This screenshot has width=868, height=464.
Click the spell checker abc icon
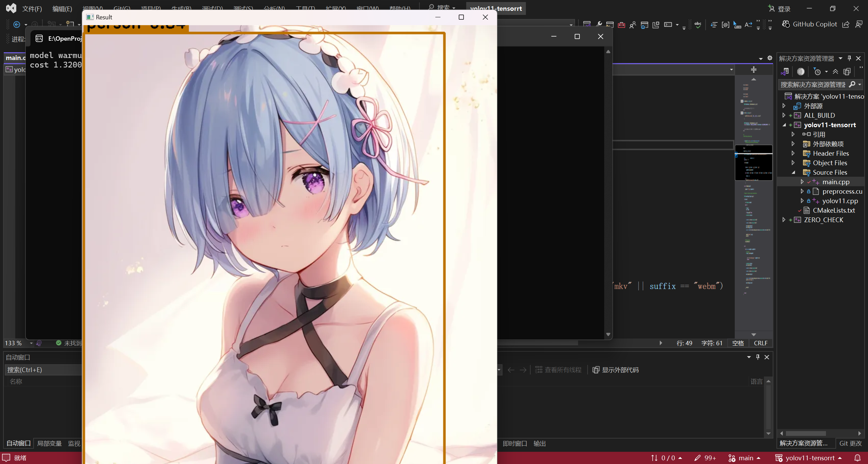[697, 24]
